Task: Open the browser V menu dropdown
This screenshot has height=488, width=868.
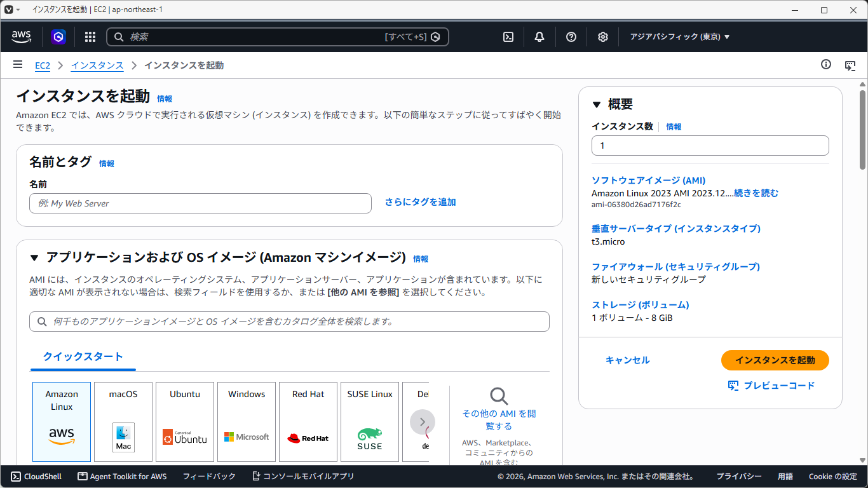Action: point(13,10)
